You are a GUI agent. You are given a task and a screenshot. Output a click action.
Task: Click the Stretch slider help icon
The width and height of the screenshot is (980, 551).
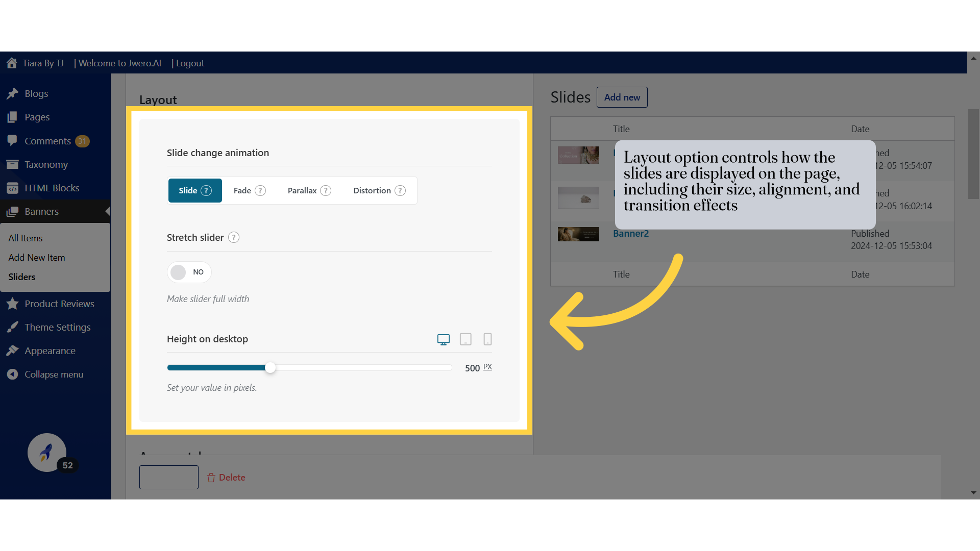[x=233, y=237]
